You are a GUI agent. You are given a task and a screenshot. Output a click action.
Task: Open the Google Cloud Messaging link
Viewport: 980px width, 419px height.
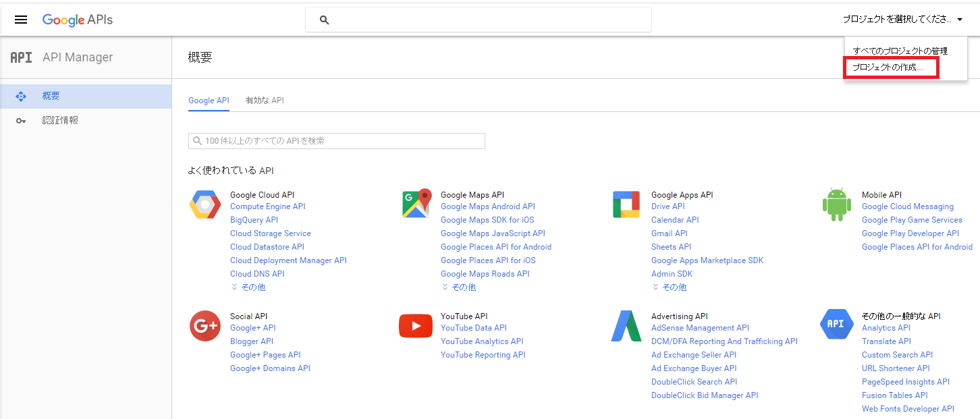pos(908,206)
